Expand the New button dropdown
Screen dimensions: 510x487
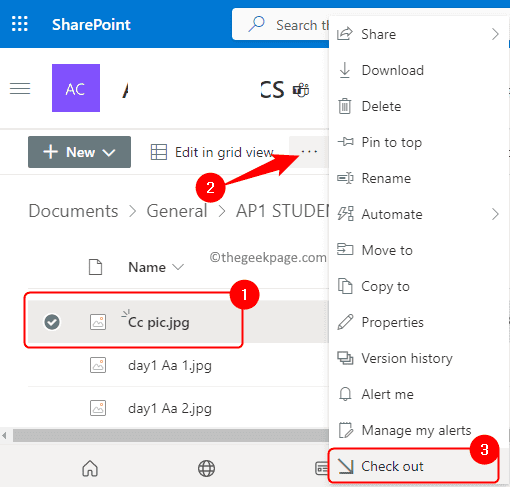click(79, 152)
